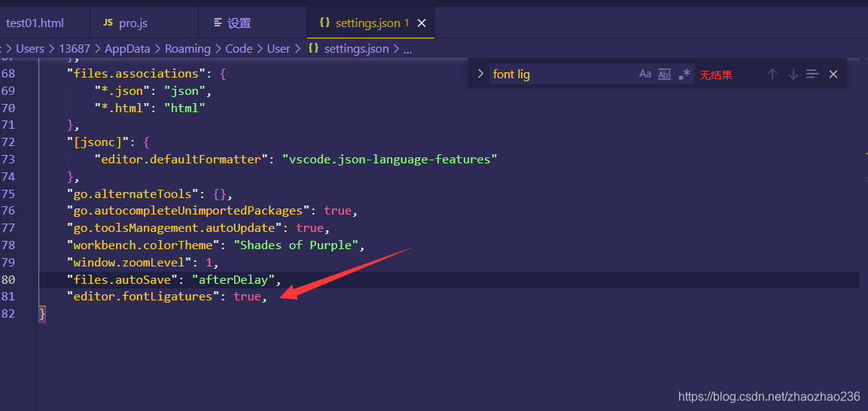Click "vscode.json-language-features" value
The width and height of the screenshot is (868, 411).
[390, 160]
